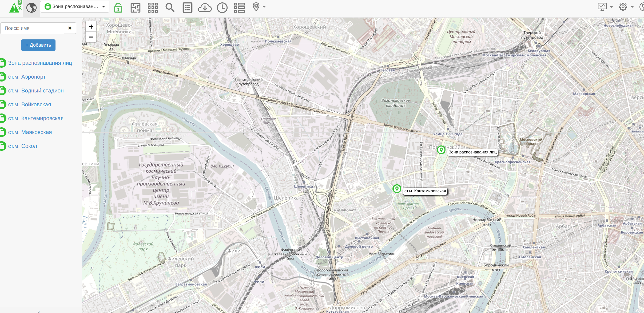This screenshot has height=313, width=644.
Task: Click the green map marker for 'Зона распознавания лиц'
Action: tap(441, 150)
